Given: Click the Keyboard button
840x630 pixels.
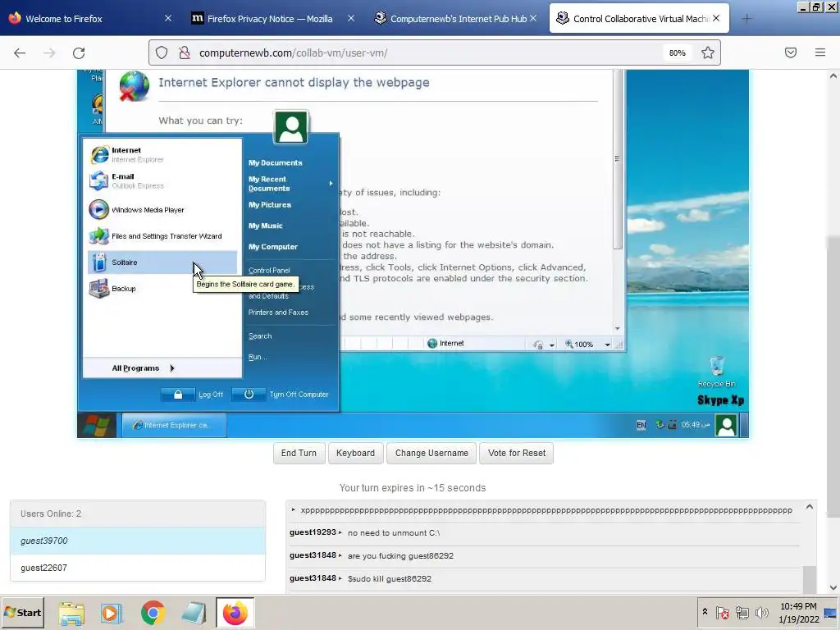Looking at the screenshot, I should [356, 453].
